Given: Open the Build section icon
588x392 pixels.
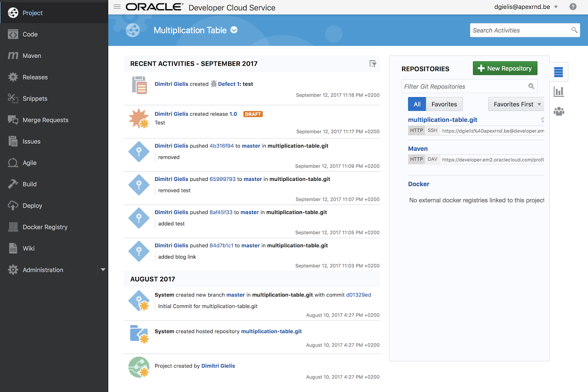Looking at the screenshot, I should click(x=13, y=184).
